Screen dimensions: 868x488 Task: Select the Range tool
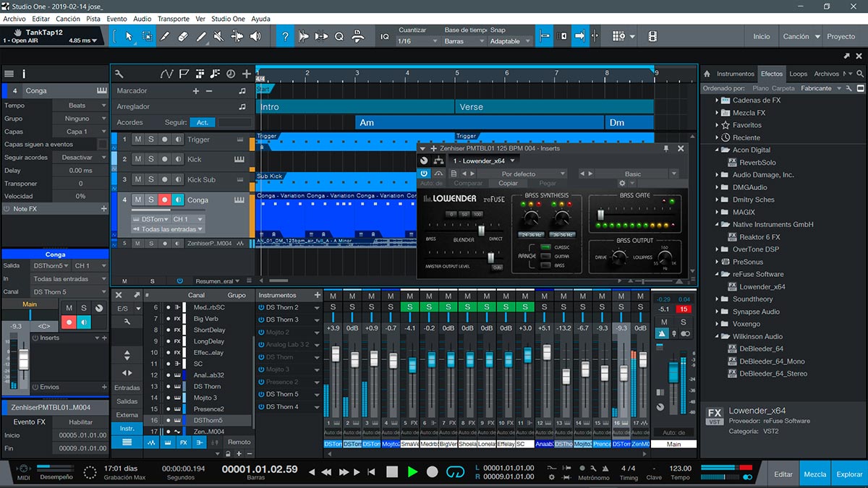pyautogui.click(x=147, y=36)
